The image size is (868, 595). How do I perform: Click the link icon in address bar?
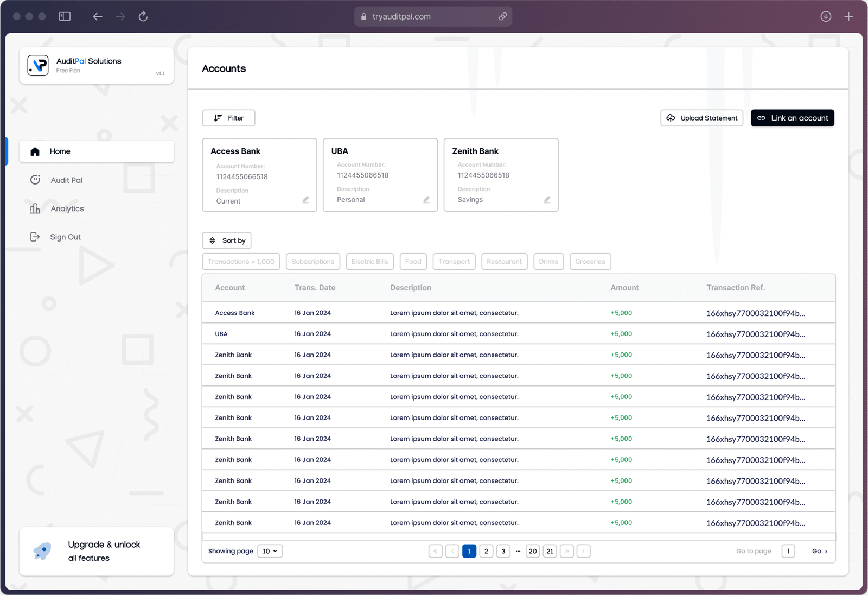click(x=503, y=16)
